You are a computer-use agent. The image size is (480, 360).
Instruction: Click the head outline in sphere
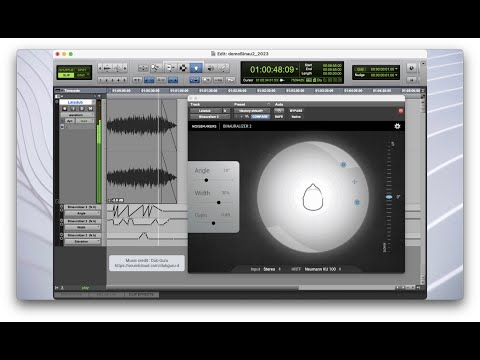click(x=312, y=197)
